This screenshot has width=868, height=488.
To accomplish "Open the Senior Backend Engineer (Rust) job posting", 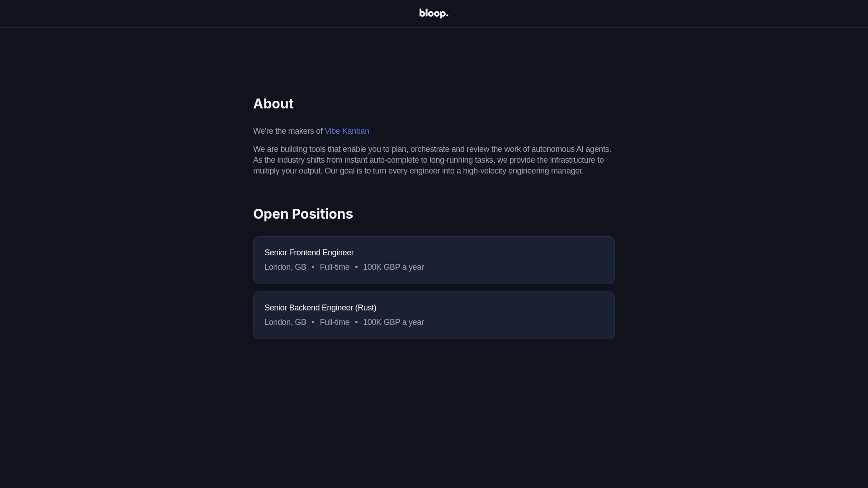I will pyautogui.click(x=434, y=315).
